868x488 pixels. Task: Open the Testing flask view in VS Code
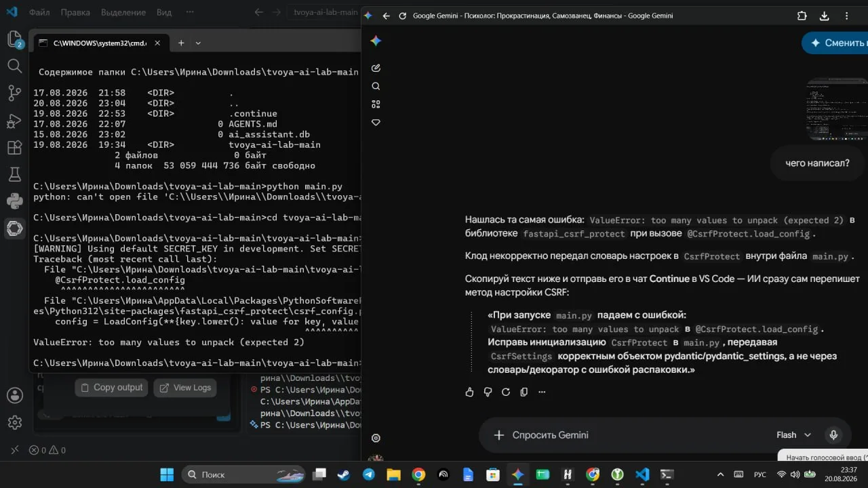14,174
